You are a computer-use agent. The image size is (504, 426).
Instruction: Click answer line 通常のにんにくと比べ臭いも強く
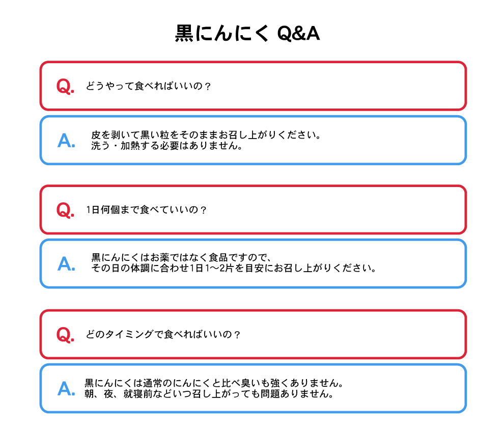coord(214,383)
